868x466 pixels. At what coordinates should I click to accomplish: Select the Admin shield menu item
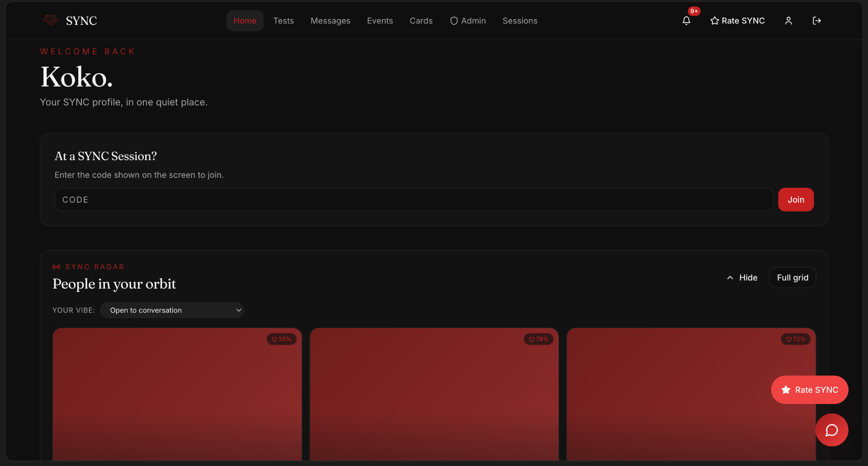pos(468,21)
